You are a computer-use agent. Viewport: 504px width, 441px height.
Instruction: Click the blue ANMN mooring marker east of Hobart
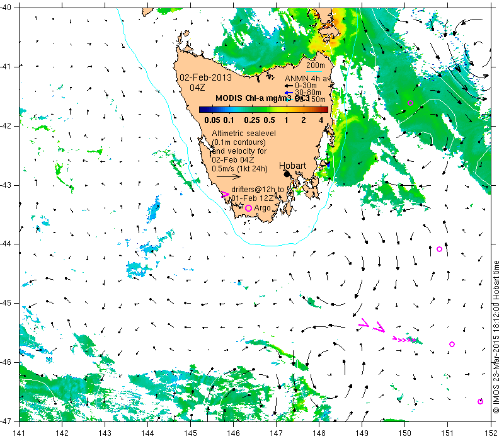[x=328, y=164]
